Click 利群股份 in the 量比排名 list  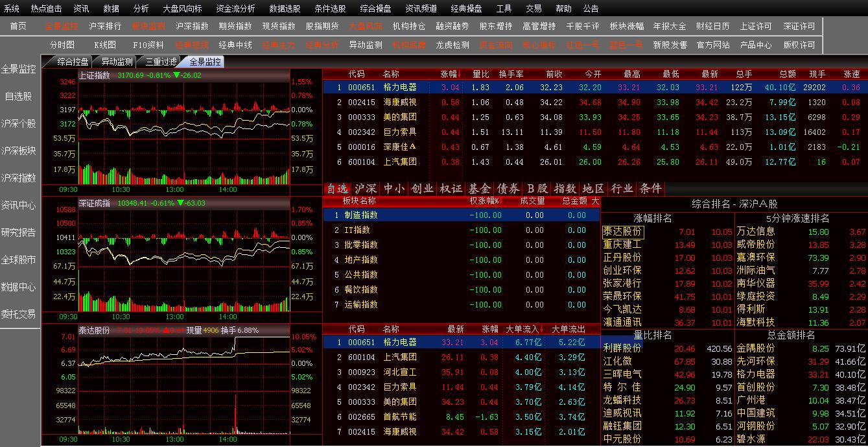[x=622, y=348]
